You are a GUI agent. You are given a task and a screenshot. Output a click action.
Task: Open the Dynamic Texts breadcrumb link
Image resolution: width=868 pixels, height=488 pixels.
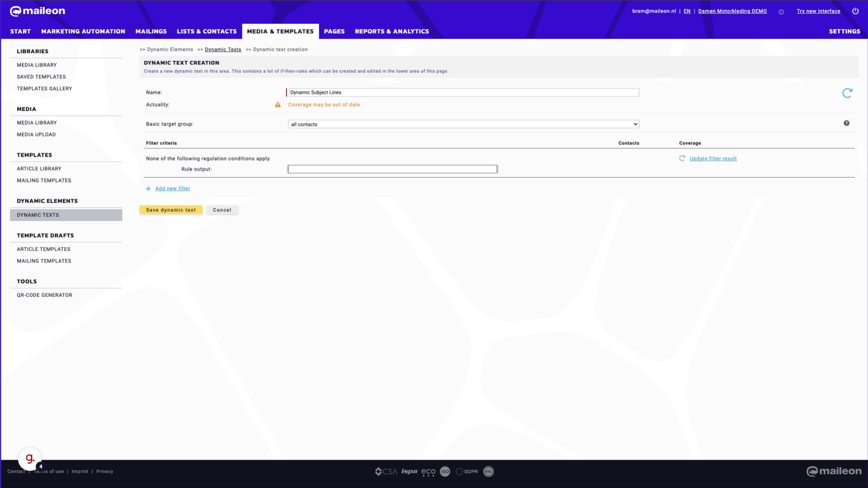(223, 49)
